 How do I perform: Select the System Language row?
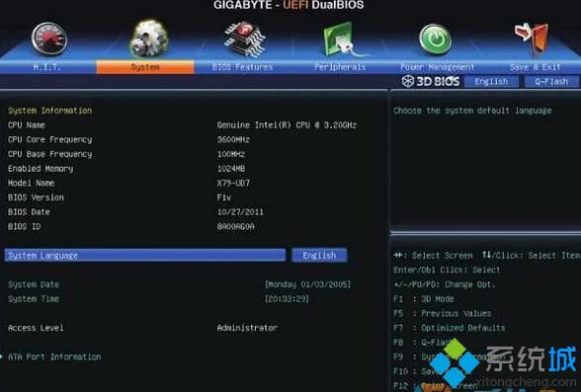(145, 255)
